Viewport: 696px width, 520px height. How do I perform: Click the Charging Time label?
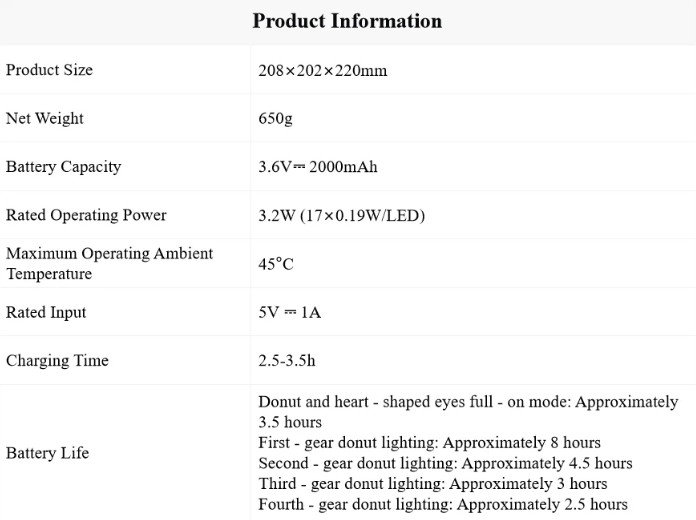click(57, 360)
